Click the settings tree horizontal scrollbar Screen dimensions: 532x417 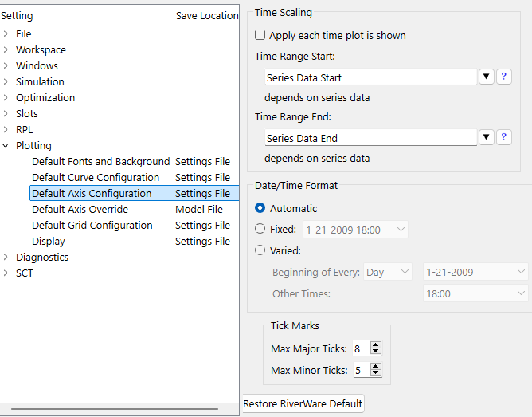pyautogui.click(x=119, y=411)
